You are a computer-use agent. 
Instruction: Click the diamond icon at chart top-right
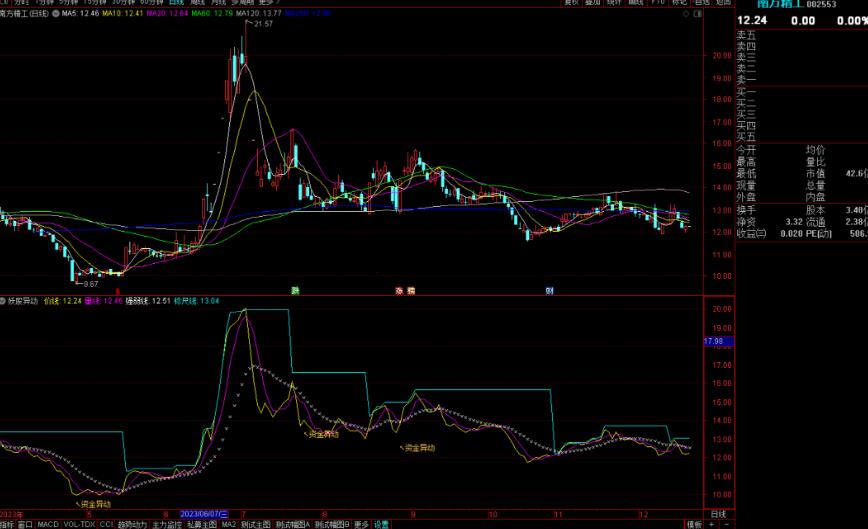(x=686, y=14)
